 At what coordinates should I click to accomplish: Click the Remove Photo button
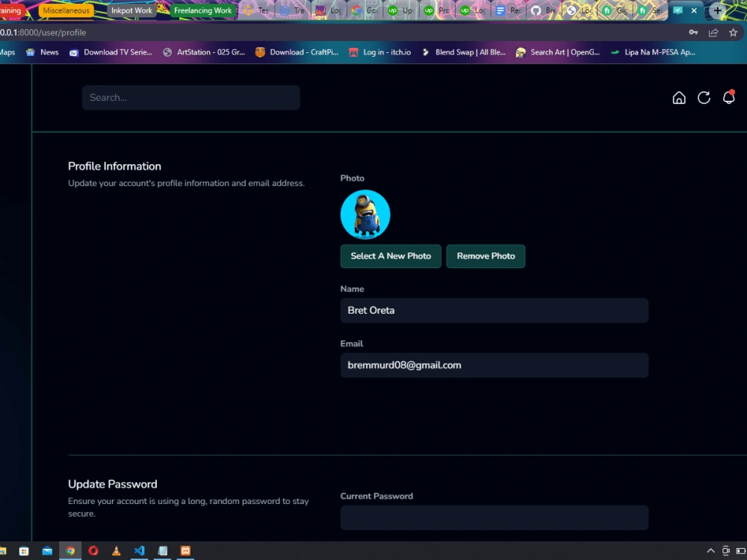pos(486,256)
